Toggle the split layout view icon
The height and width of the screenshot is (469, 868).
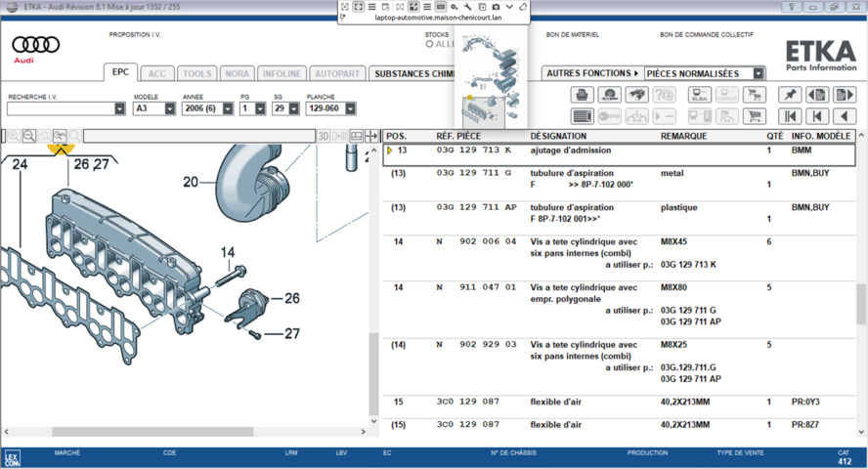pyautogui.click(x=357, y=136)
